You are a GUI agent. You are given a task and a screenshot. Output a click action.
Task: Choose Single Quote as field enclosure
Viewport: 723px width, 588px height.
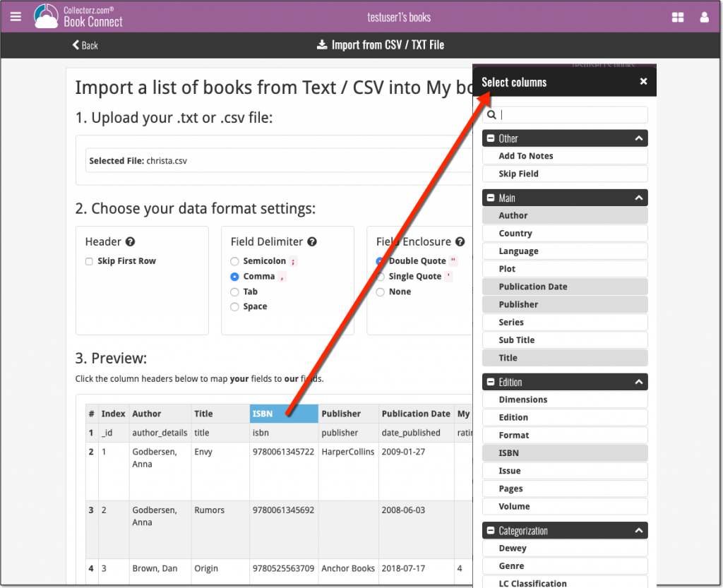click(x=382, y=276)
